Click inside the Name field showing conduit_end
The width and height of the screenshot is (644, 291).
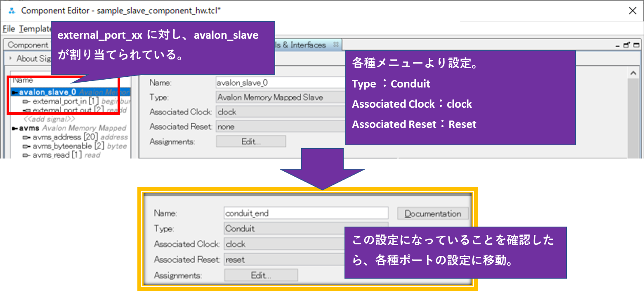(x=305, y=213)
